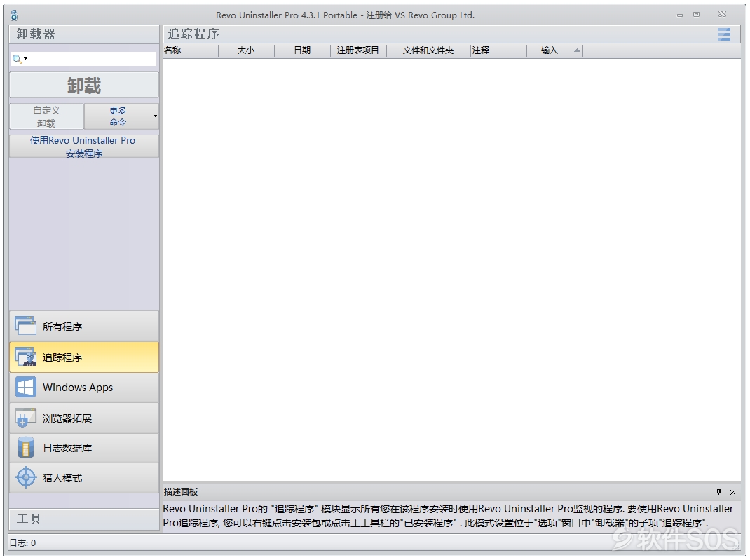Image resolution: width=750 pixels, height=560 pixels.
Task: Click the 文件和文件夹 column header
Action: click(x=428, y=50)
